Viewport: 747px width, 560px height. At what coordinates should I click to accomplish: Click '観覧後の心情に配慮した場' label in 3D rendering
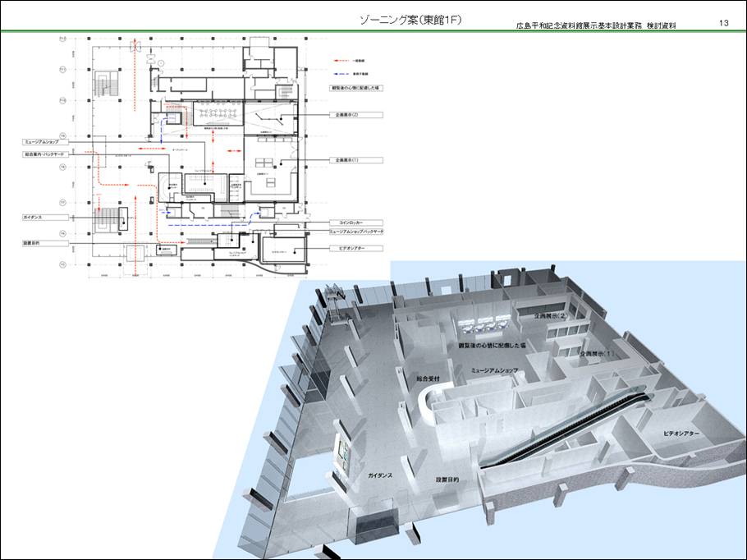(492, 345)
